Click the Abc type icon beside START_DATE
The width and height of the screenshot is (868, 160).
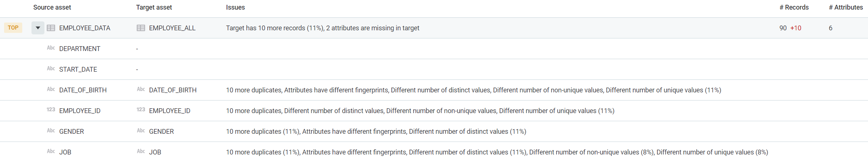click(x=51, y=69)
